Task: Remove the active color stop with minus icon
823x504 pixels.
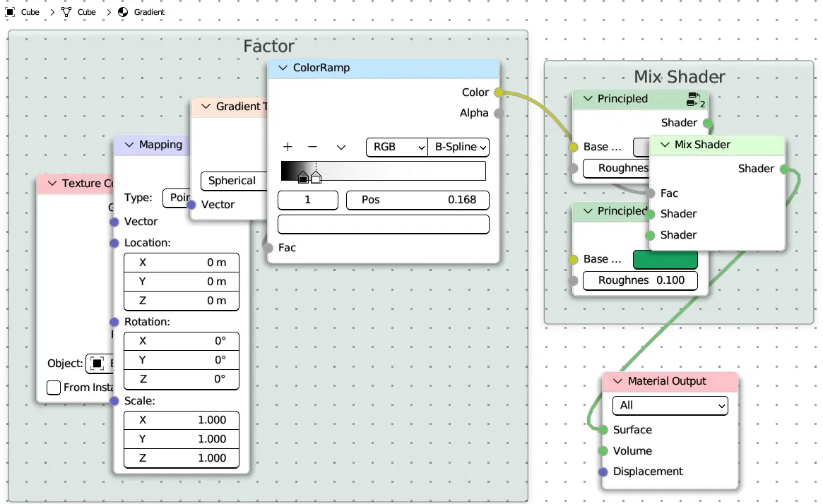Action: [312, 147]
